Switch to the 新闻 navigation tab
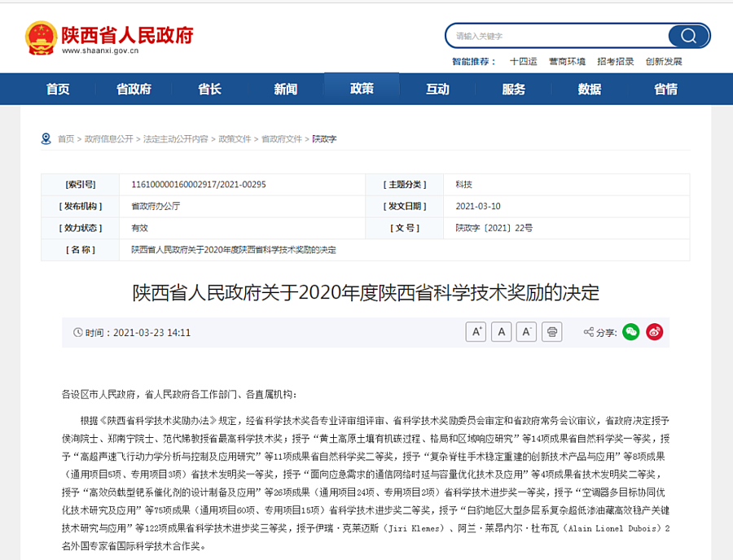 [285, 89]
